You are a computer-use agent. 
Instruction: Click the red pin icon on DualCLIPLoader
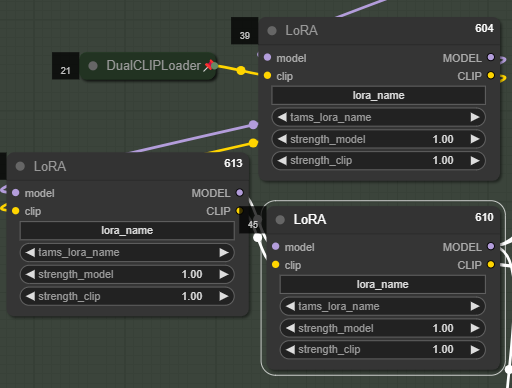208,65
